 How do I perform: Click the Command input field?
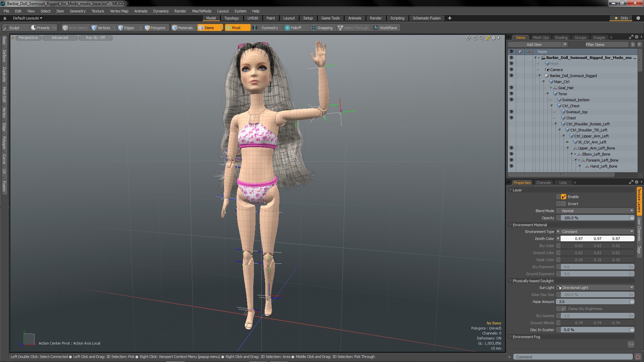click(x=573, y=357)
